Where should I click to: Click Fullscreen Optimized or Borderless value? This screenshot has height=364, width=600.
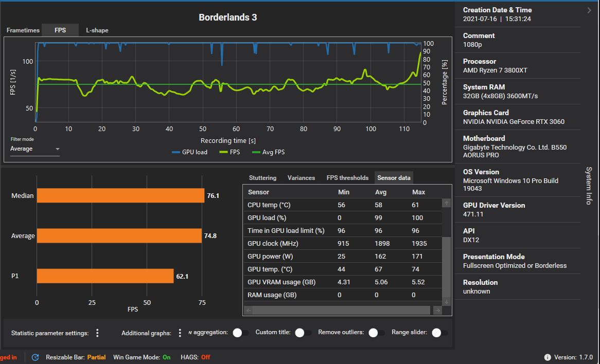(x=515, y=266)
